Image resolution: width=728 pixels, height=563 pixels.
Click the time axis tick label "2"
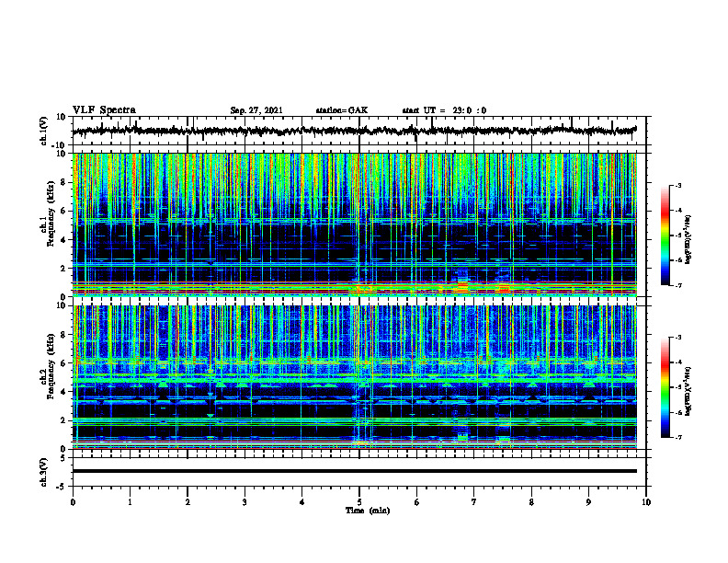point(188,502)
